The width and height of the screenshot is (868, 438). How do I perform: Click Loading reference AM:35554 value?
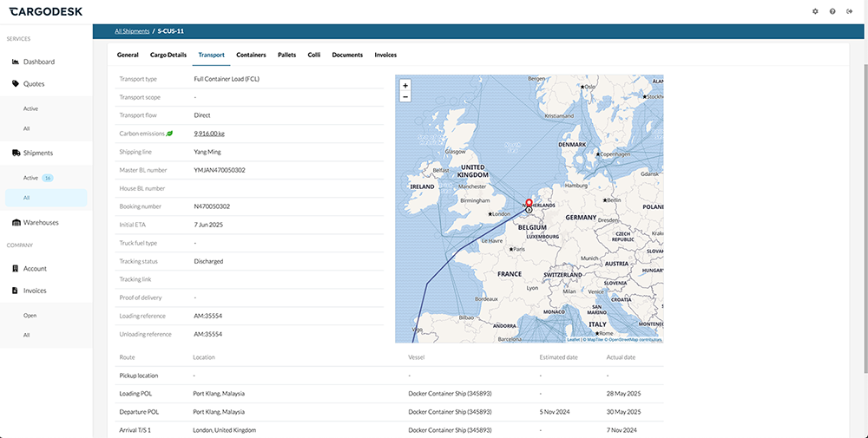(x=208, y=316)
